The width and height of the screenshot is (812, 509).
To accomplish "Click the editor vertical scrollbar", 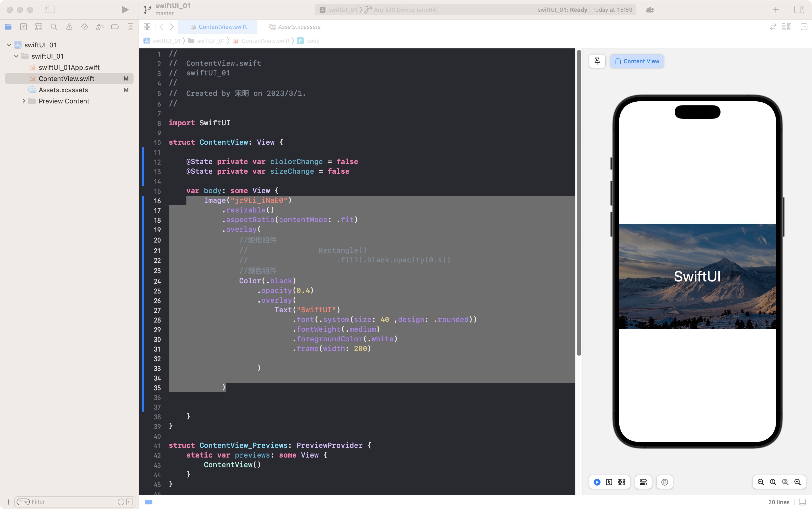I will click(579, 202).
